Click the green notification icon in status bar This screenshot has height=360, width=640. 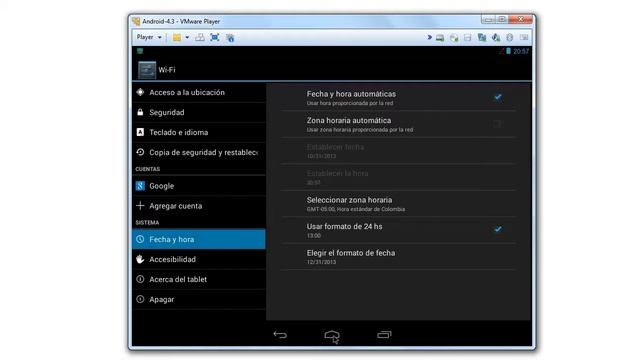coord(140,51)
